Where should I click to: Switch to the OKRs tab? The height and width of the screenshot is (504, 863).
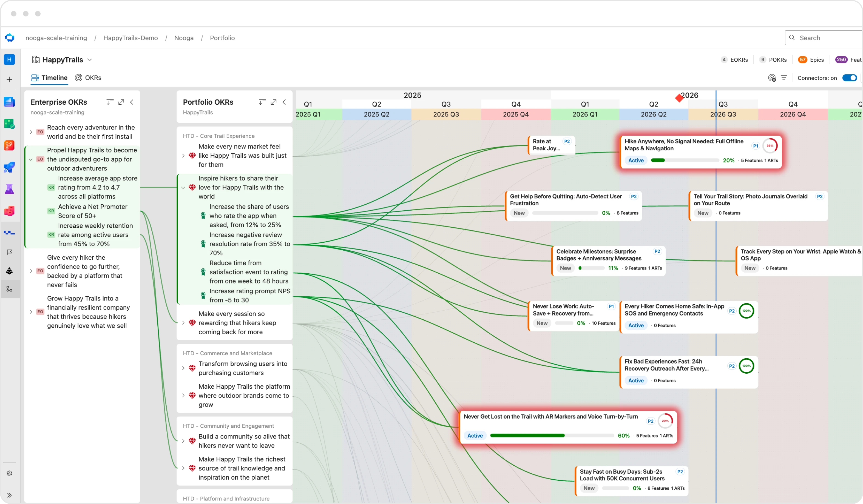pos(88,78)
